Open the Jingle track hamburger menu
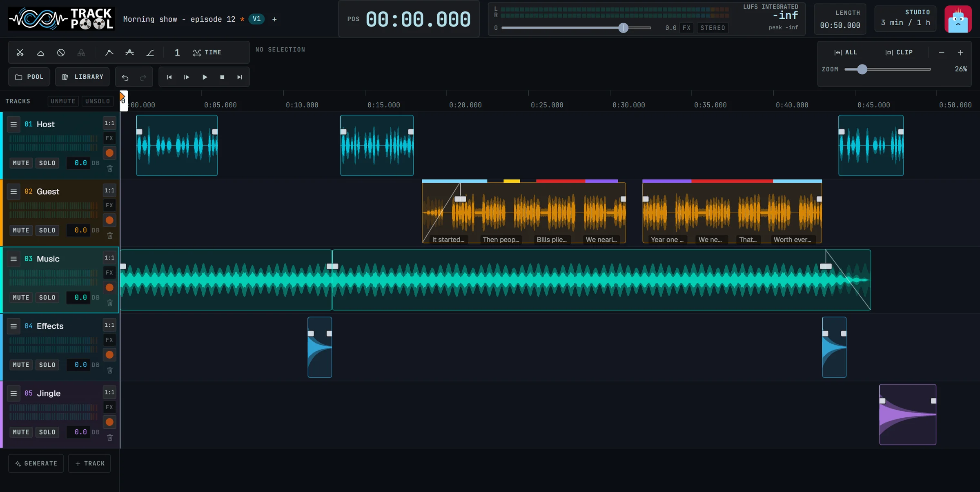Image resolution: width=980 pixels, height=492 pixels. coord(13,394)
